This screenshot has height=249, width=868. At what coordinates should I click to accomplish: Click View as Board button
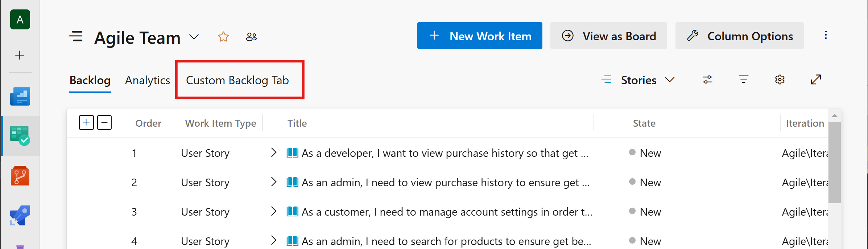coord(609,36)
